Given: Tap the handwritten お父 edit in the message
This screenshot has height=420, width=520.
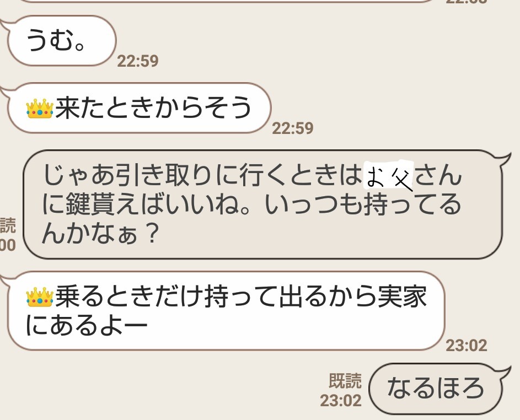Looking at the screenshot, I should click(389, 176).
